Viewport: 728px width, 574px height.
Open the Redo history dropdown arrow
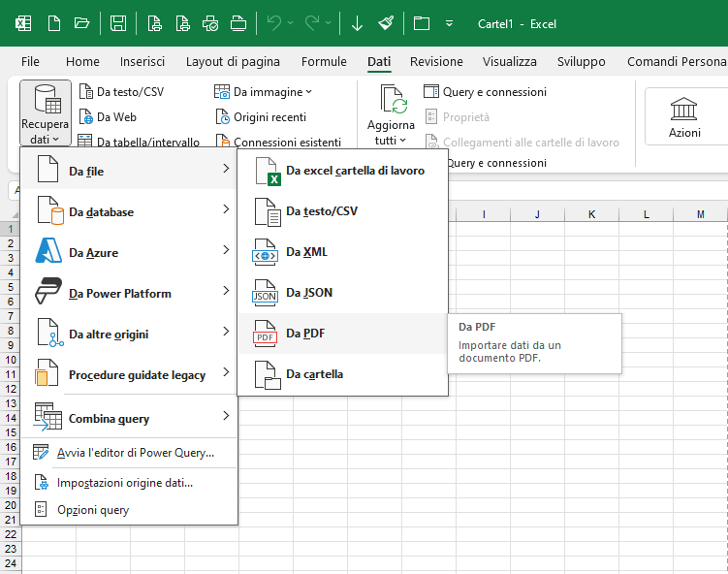328,23
